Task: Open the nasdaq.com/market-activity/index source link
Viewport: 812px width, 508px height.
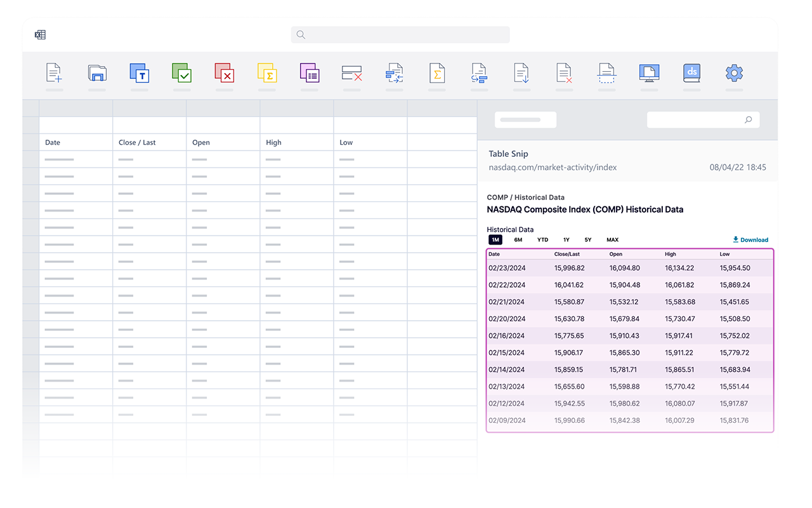Action: click(x=553, y=167)
